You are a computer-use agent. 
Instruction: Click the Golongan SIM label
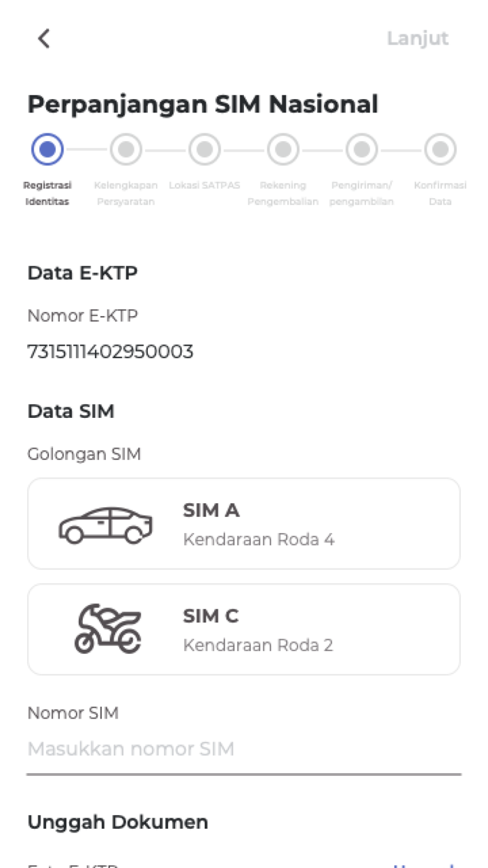click(84, 454)
